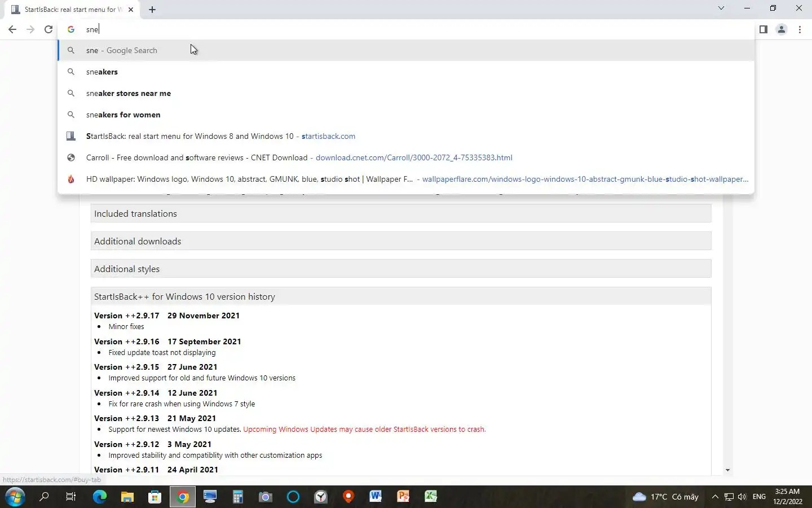Expand the Additional downloads section
812x508 pixels.
[401, 241]
